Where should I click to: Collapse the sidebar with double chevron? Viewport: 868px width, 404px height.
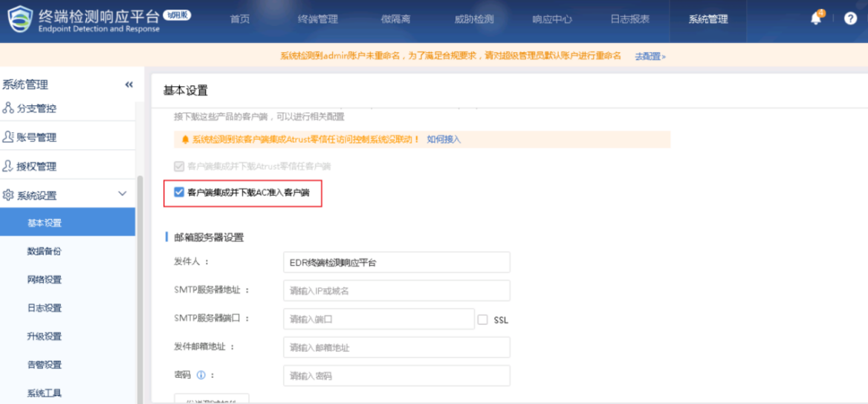click(129, 85)
